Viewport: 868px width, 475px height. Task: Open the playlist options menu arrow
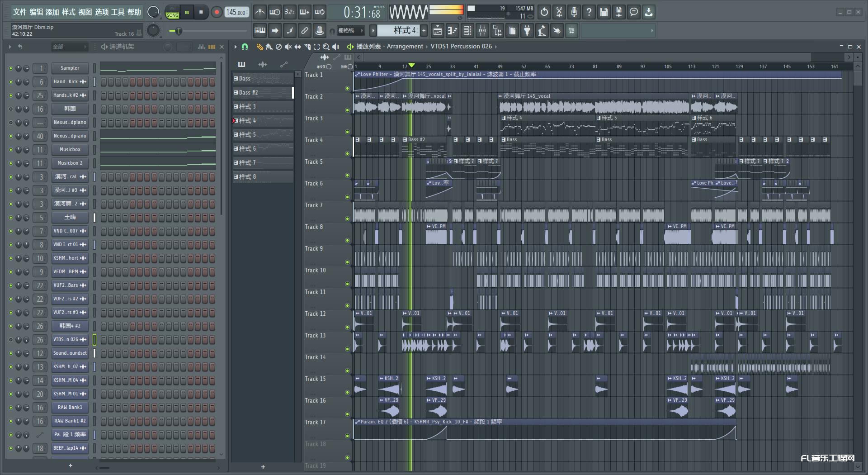236,47
